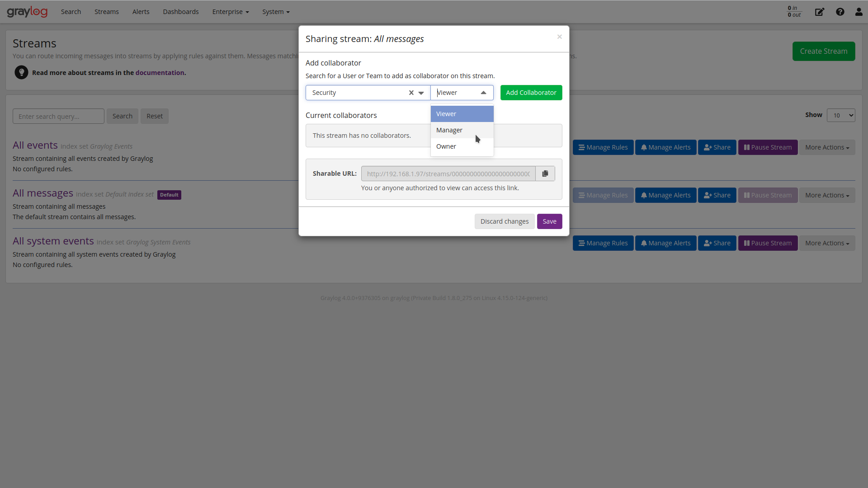This screenshot has height=488, width=868.
Task: Save the stream sharing changes
Action: coord(549,221)
